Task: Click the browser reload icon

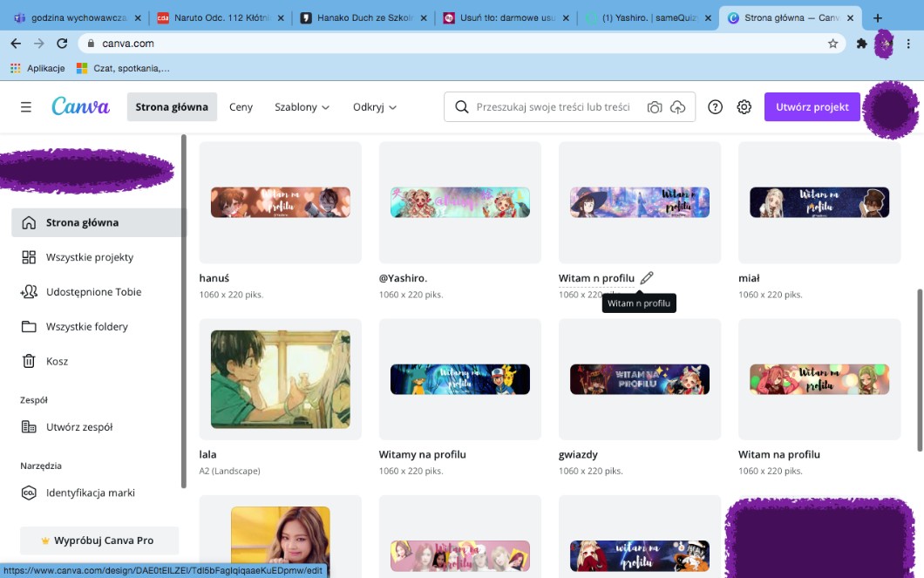Action: tap(62, 44)
